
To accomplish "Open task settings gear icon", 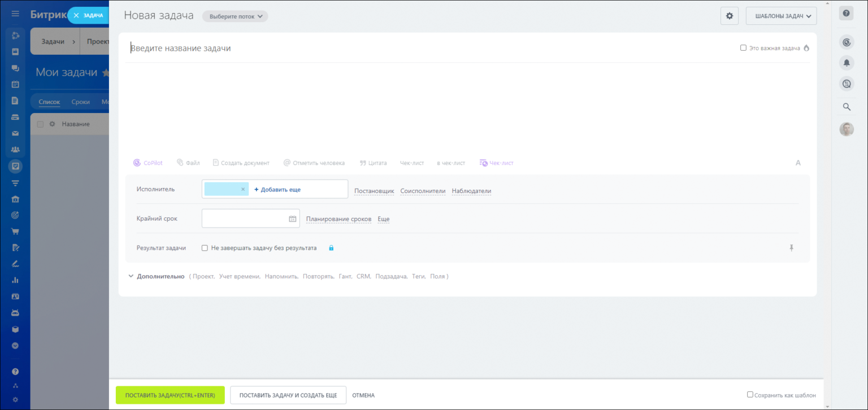I will [729, 16].
